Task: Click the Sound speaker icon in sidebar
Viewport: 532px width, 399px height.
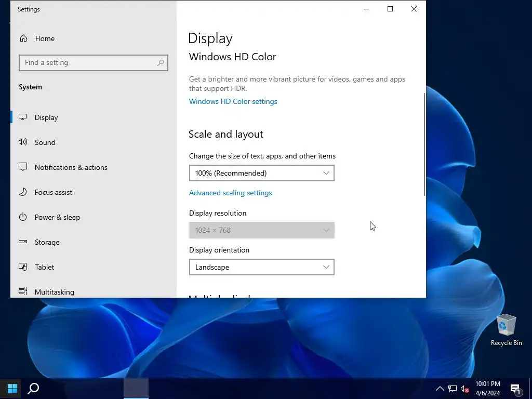Action: pyautogui.click(x=23, y=142)
